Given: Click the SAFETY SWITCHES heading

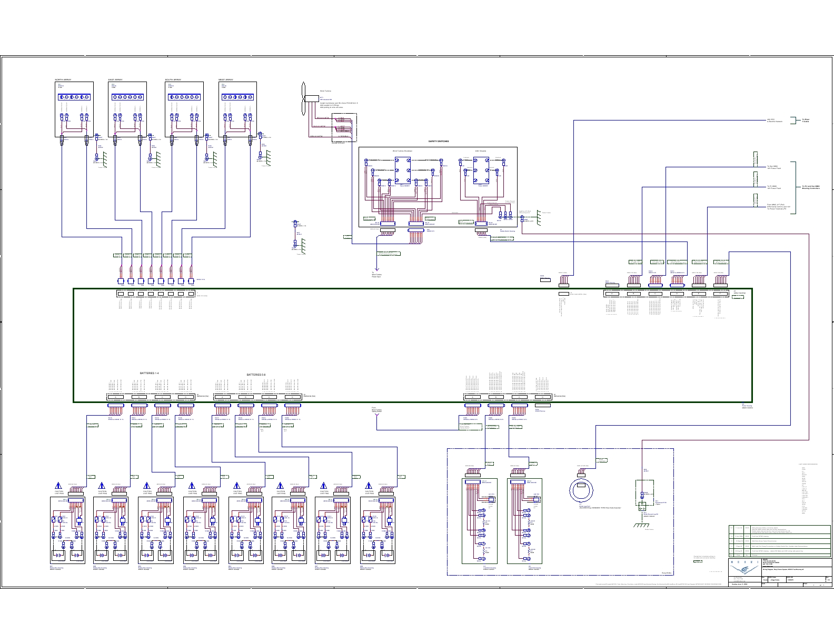Looking at the screenshot, I should click(438, 142).
